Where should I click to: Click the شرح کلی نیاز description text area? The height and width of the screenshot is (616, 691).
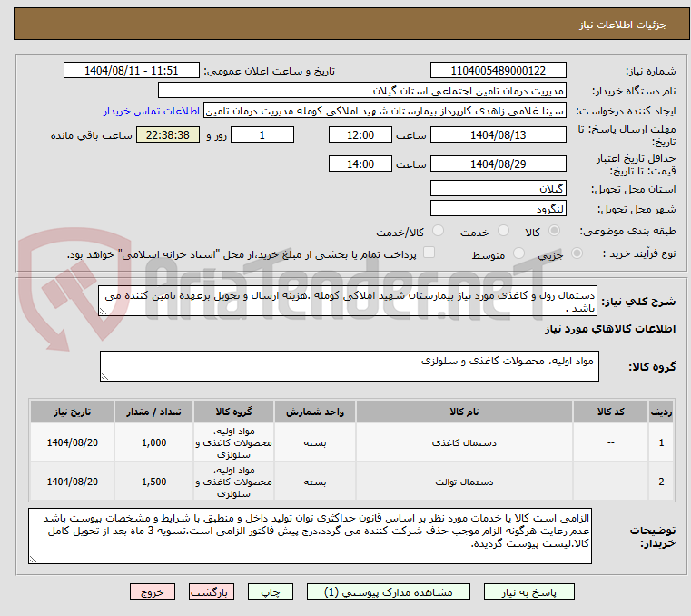click(x=348, y=301)
